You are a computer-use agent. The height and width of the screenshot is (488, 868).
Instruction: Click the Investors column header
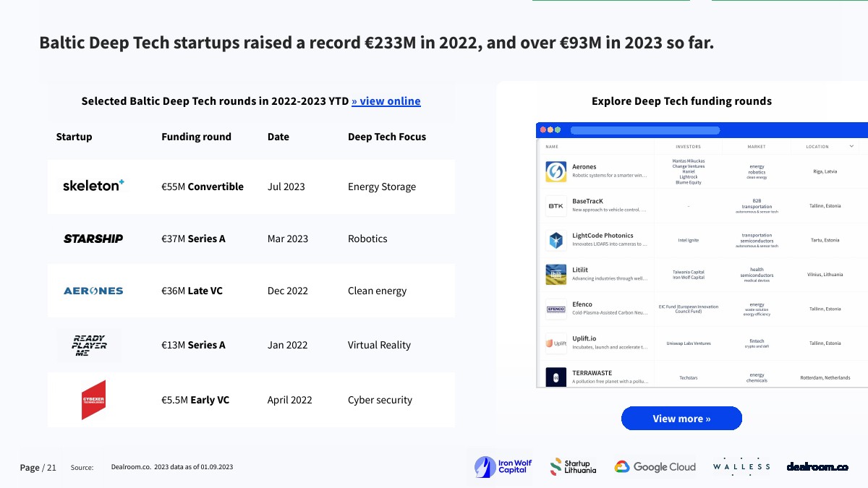pyautogui.click(x=688, y=147)
